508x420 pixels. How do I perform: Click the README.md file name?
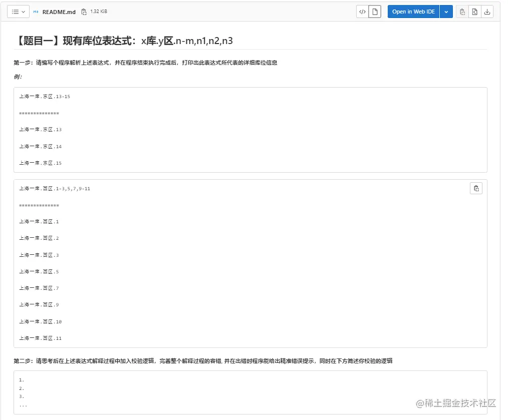(59, 12)
